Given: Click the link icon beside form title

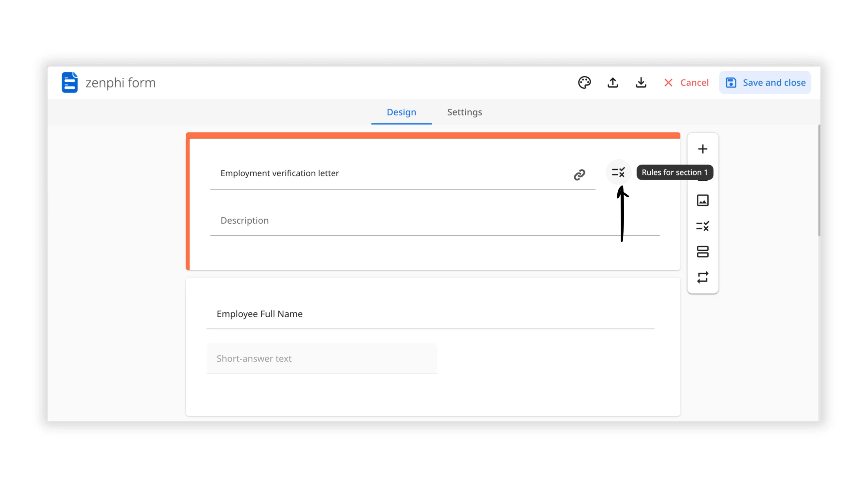Looking at the screenshot, I should point(579,175).
